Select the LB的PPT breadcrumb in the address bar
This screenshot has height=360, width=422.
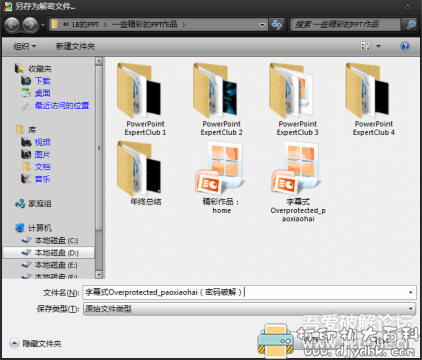click(86, 24)
